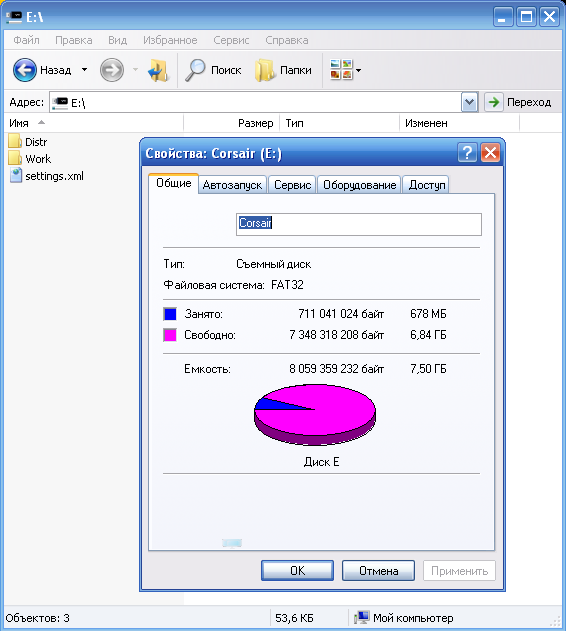566x631 pixels.
Task: Click the 8 059 359 232 байт capacity
Action: pos(337,369)
